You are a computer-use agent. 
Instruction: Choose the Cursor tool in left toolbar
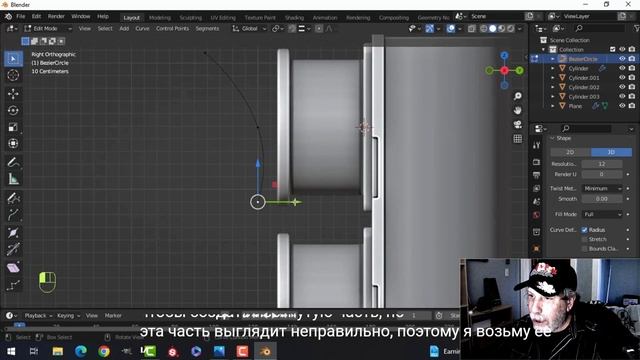(13, 76)
